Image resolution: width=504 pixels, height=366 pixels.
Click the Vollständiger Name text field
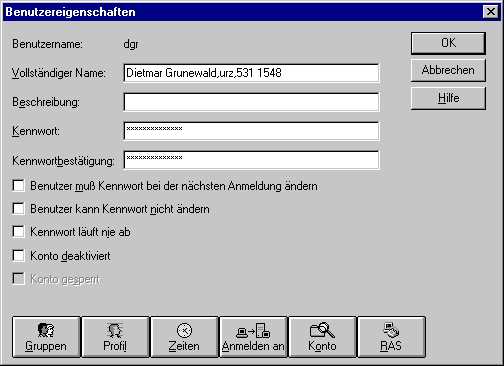[x=251, y=73]
